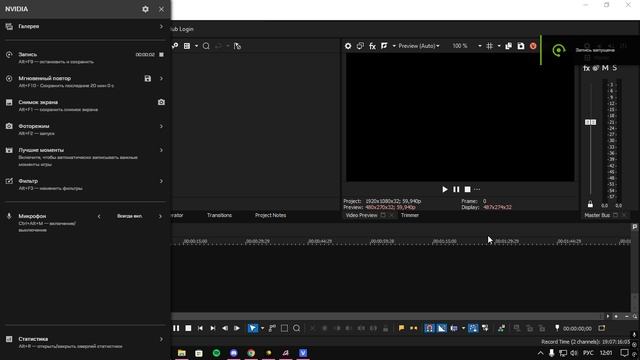
Task: Switch microphone mode to previous option
Action: (x=99, y=216)
